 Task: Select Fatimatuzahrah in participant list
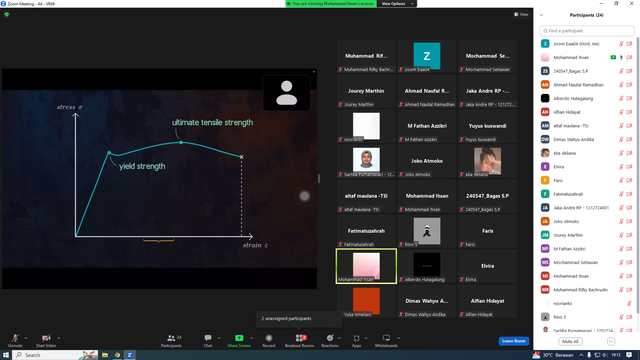coord(587,194)
